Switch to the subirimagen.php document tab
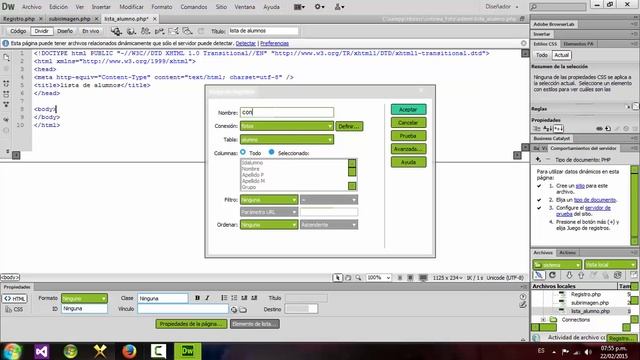The width and height of the screenshot is (640, 360). click(69, 19)
